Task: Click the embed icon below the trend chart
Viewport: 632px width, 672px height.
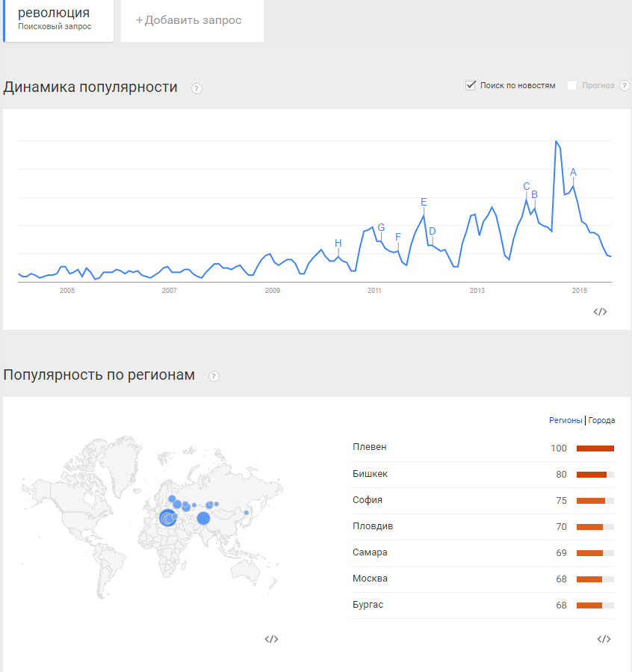Action: pyautogui.click(x=600, y=312)
